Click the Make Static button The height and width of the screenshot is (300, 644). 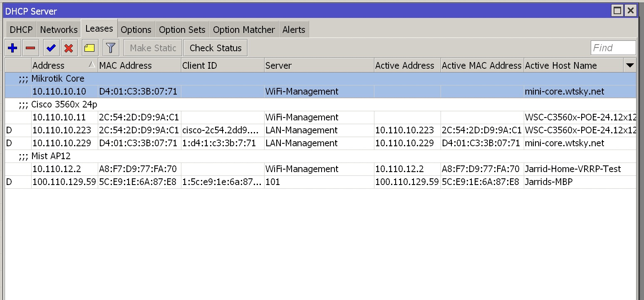(x=152, y=47)
